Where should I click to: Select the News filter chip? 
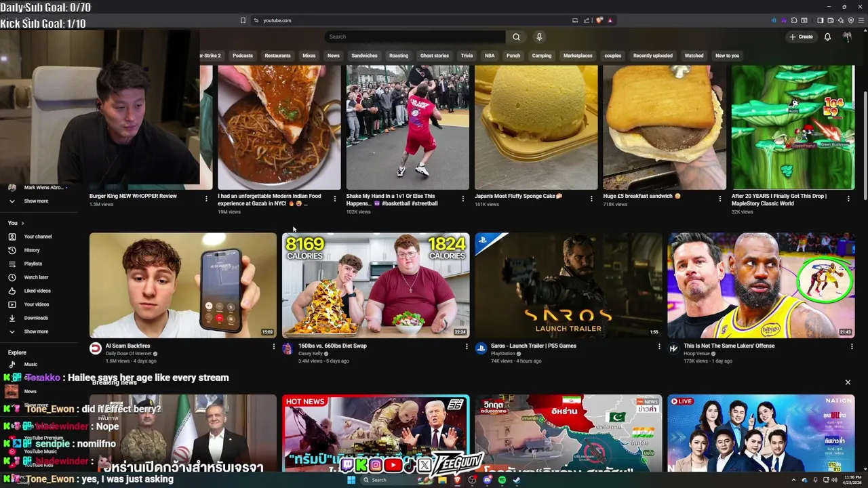point(334,56)
